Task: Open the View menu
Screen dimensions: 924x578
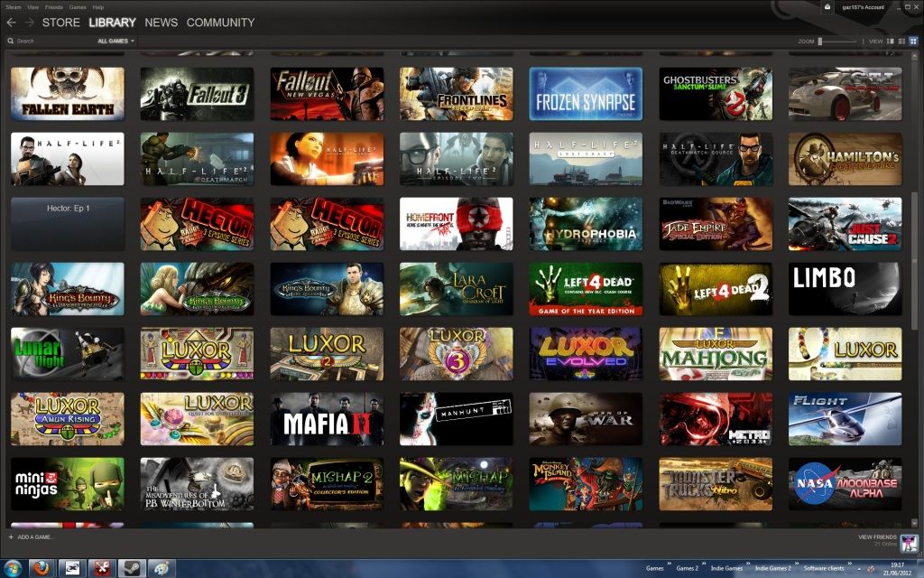Action: pyautogui.click(x=33, y=7)
